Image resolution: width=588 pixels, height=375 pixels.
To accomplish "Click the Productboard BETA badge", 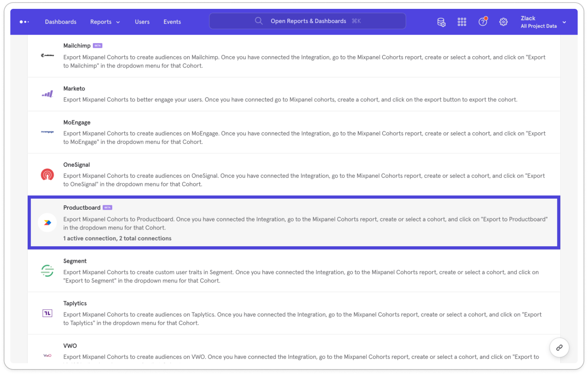I will pos(107,207).
